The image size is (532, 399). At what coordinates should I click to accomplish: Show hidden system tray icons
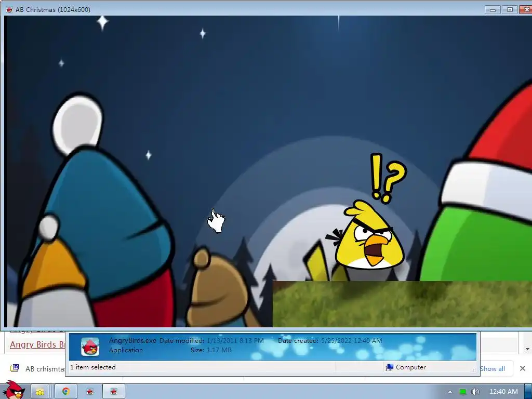(450, 392)
